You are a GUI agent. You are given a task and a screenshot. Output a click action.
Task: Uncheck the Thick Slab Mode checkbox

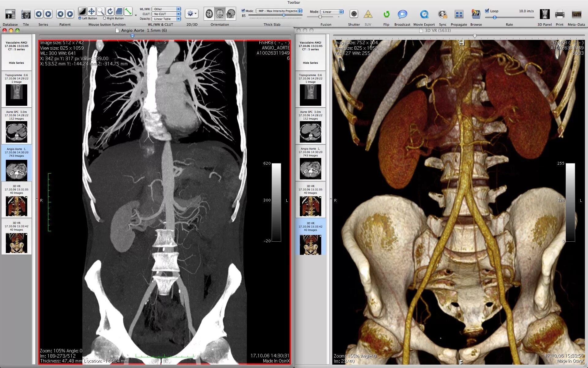pyautogui.click(x=243, y=11)
